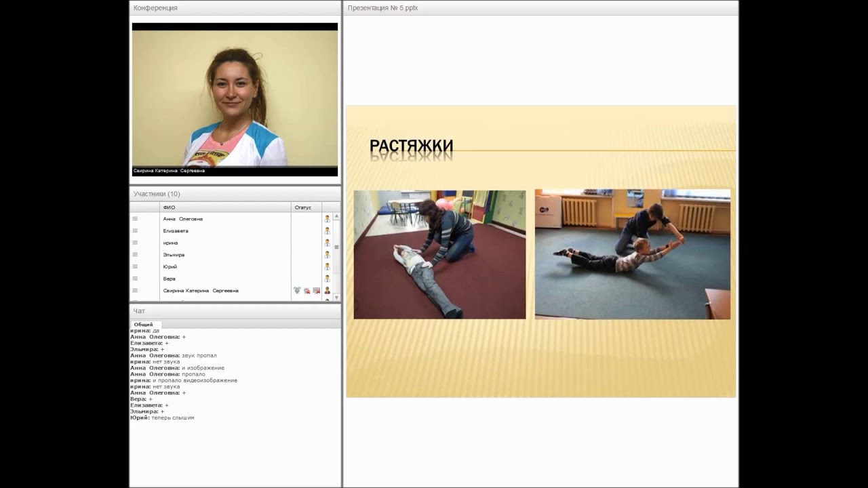The height and width of the screenshot is (488, 868).
Task: Open the row menu for Юрий
Action: (x=135, y=266)
